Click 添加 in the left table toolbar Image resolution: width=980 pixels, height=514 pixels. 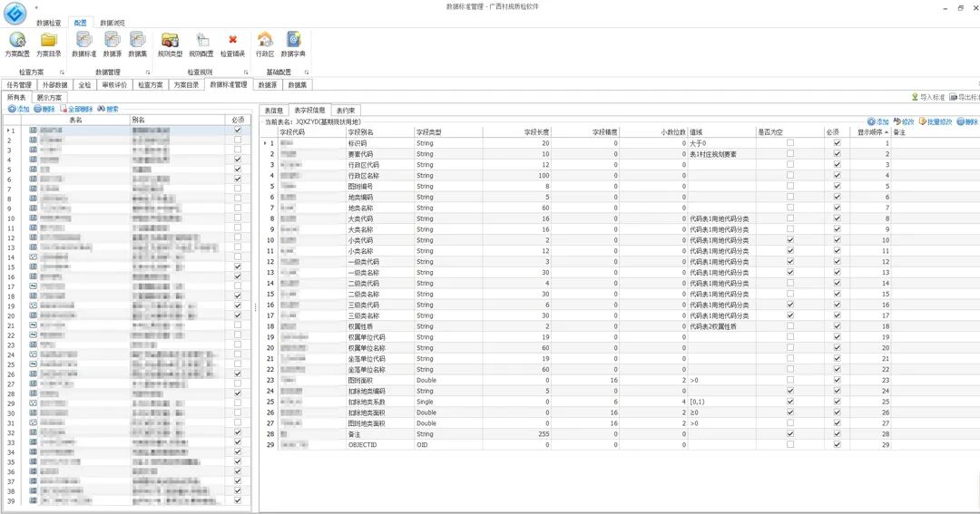[x=19, y=109]
